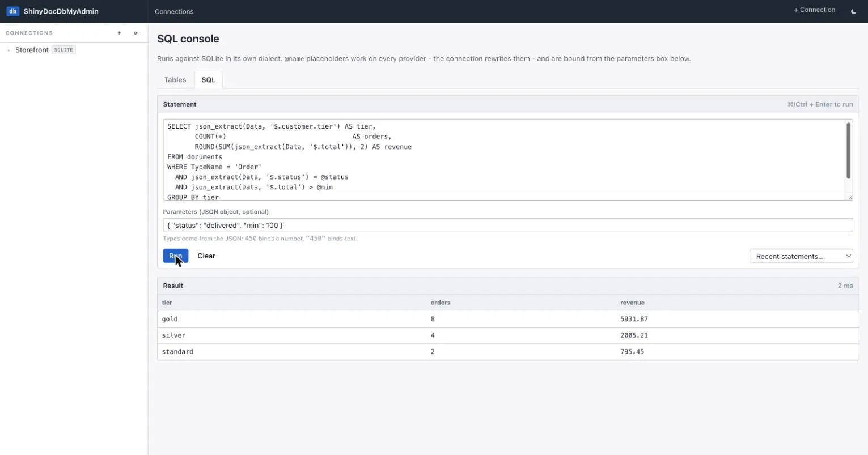Click the Parameters JSON input field
This screenshot has width=868, height=455.
click(508, 225)
